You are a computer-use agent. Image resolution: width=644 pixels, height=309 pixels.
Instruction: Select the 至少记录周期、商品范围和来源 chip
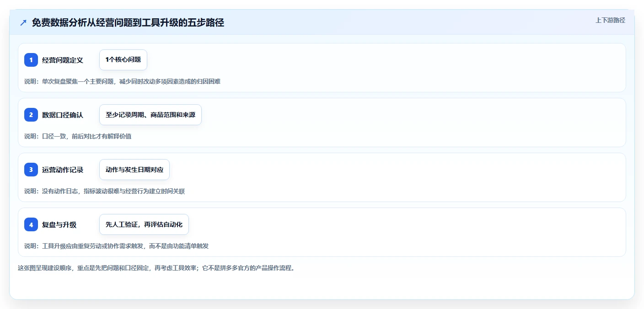pos(150,115)
